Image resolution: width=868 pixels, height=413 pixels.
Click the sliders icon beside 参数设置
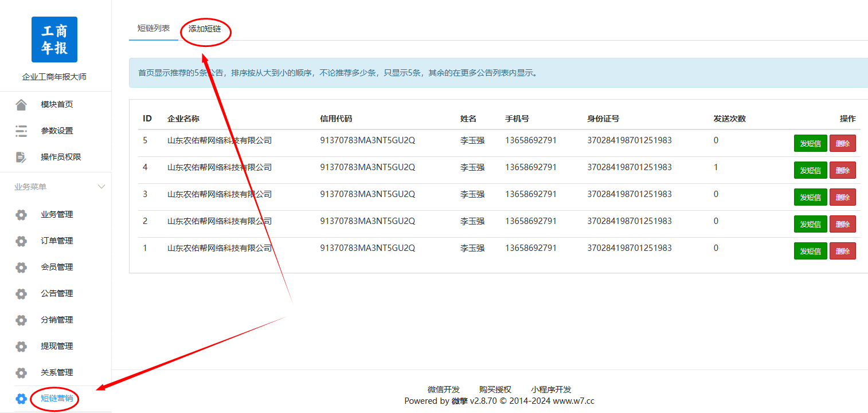[x=21, y=131]
